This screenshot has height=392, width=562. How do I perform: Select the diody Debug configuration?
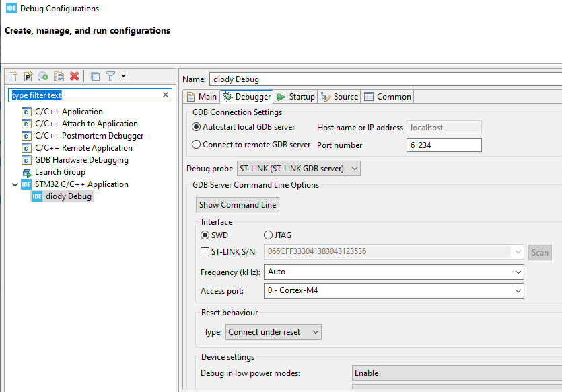pyautogui.click(x=68, y=196)
